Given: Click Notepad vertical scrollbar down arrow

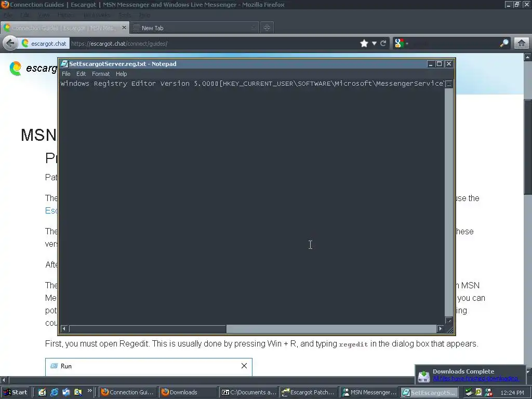Looking at the screenshot, I should (449, 320).
